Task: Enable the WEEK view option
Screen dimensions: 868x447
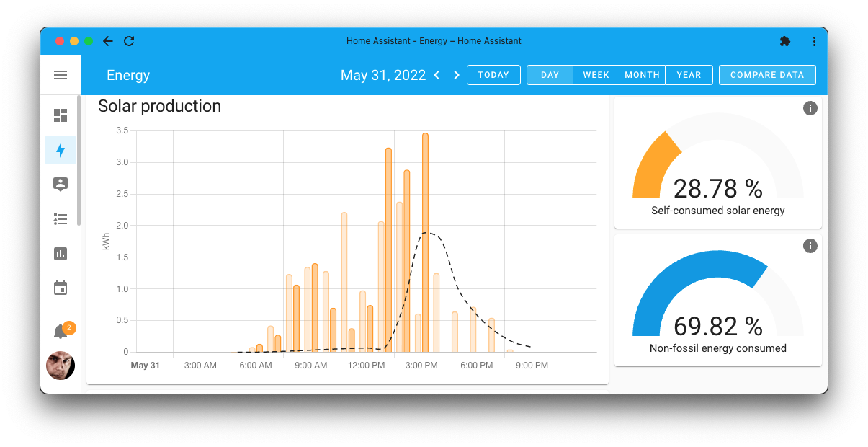Action: 596,74
